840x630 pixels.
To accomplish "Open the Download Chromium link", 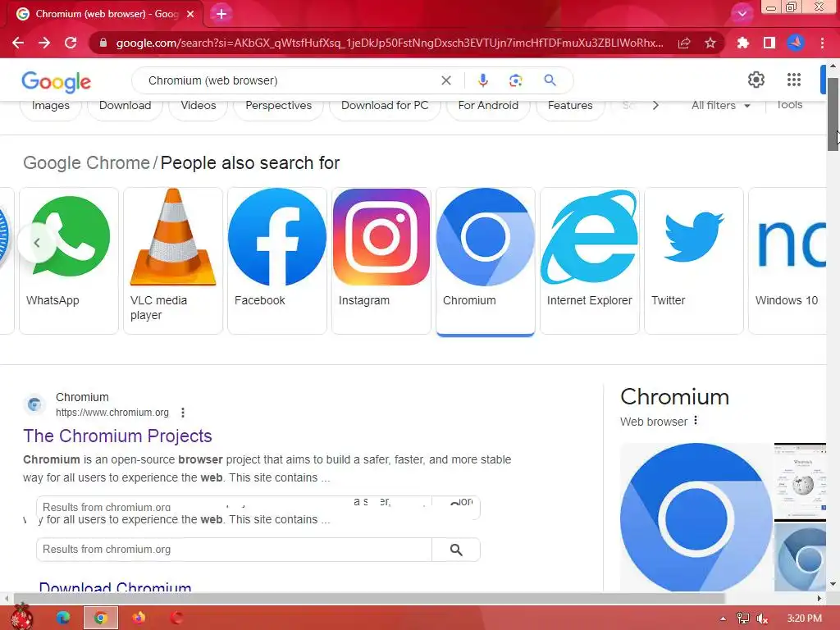I will [115, 587].
